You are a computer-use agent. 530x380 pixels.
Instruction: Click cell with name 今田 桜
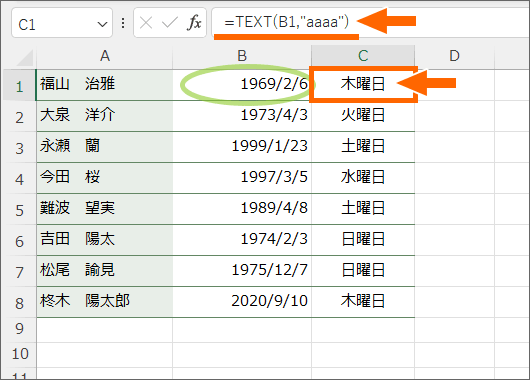(x=105, y=178)
